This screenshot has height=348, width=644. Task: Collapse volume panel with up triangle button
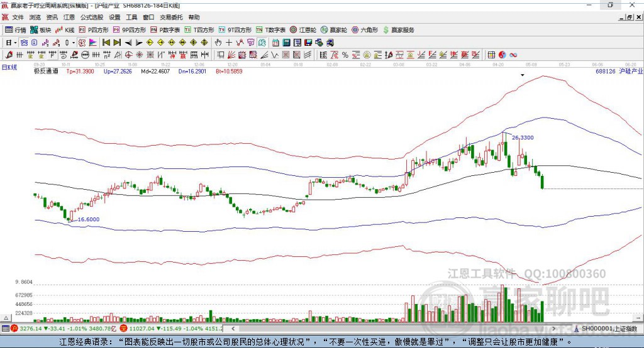point(6,318)
